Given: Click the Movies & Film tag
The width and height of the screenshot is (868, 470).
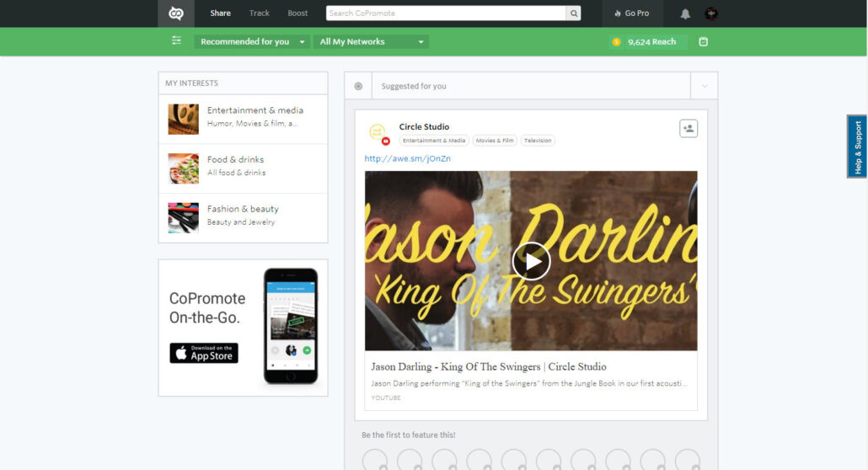Looking at the screenshot, I should click(495, 141).
